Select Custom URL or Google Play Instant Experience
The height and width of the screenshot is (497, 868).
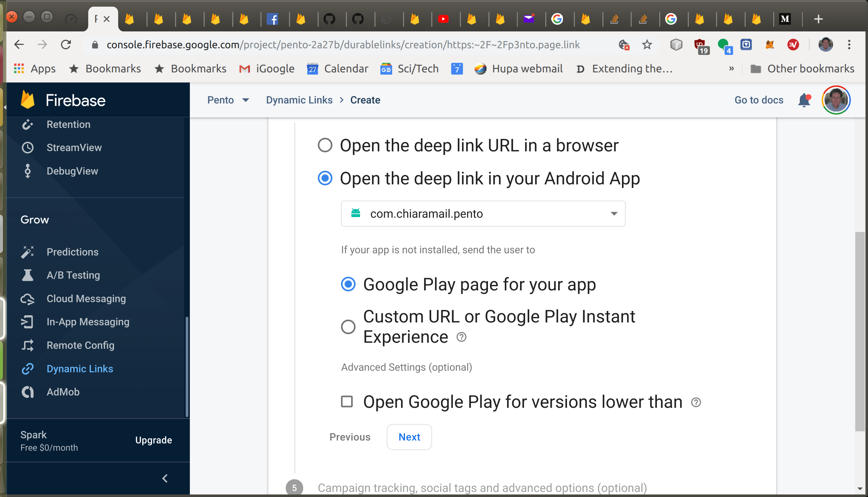[348, 327]
